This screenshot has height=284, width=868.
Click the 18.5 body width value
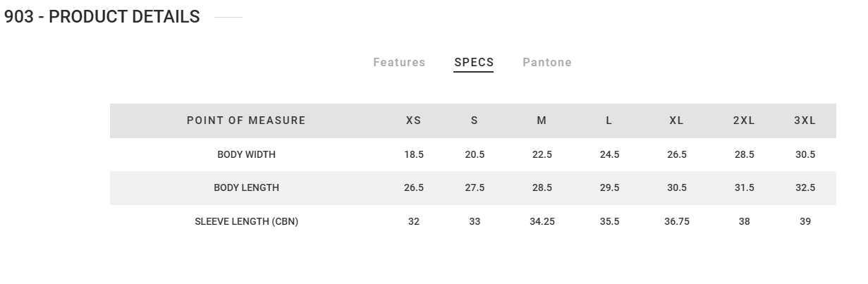point(414,154)
